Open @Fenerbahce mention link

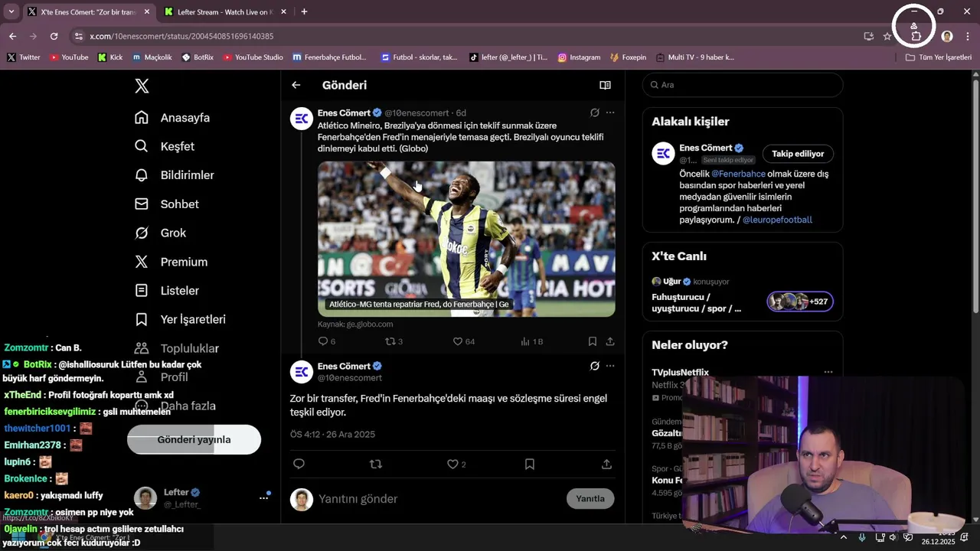[x=738, y=174]
